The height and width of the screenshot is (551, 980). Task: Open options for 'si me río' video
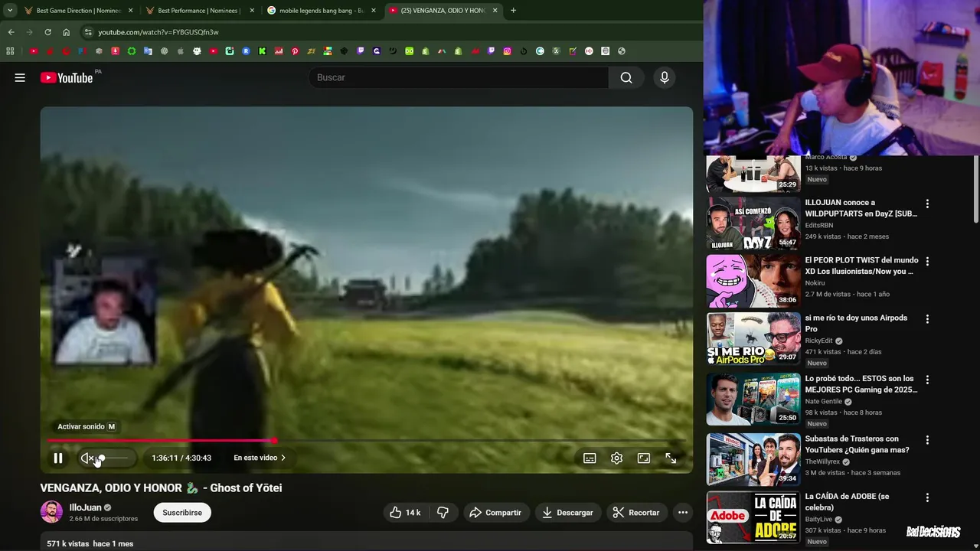coord(927,319)
